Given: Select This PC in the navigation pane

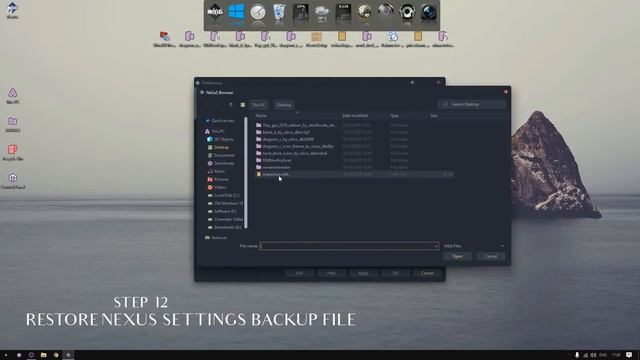Looking at the screenshot, I should (x=215, y=131).
